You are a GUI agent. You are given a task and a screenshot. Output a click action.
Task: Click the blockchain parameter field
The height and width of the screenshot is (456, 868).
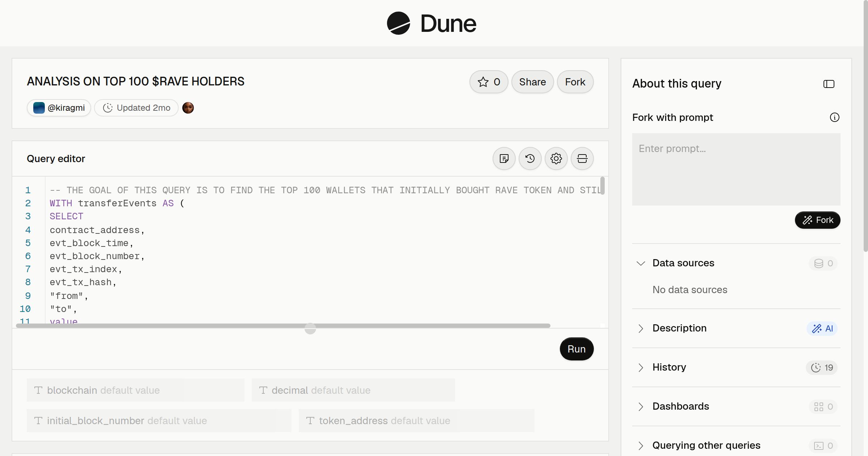136,390
